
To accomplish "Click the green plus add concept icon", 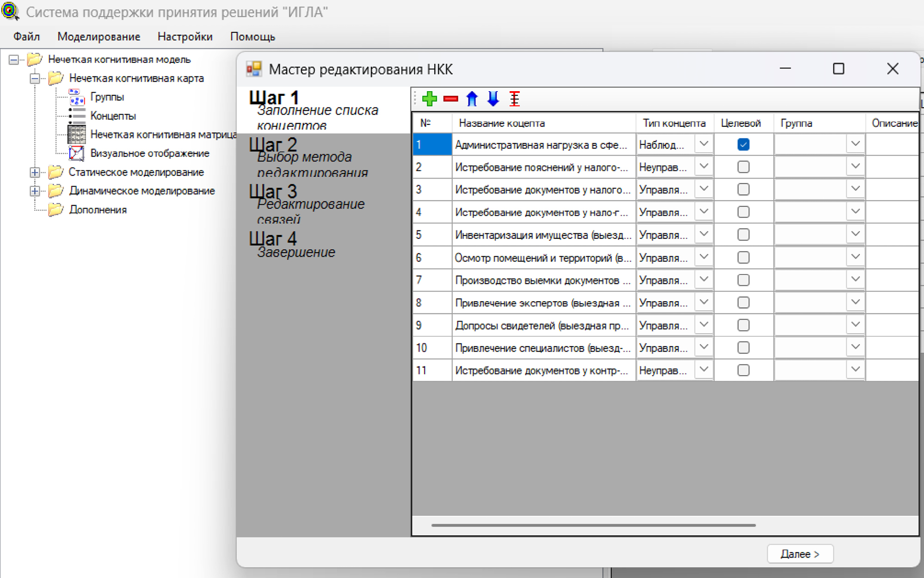I will tap(429, 99).
